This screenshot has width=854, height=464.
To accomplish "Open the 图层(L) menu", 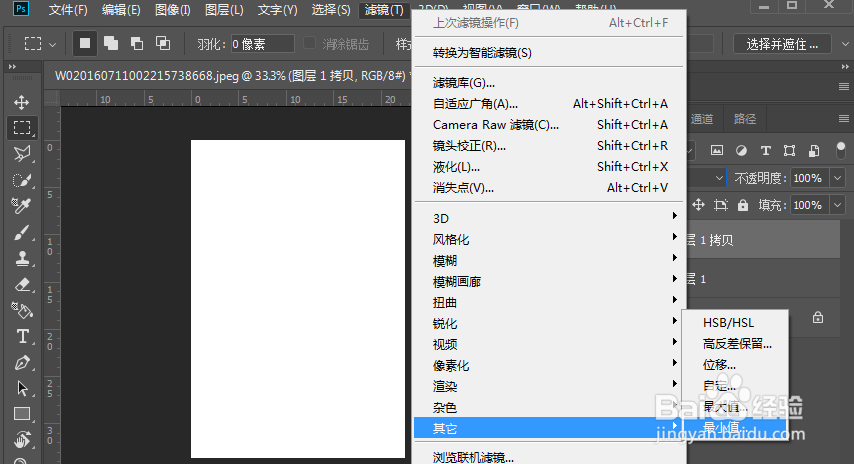I will [224, 10].
